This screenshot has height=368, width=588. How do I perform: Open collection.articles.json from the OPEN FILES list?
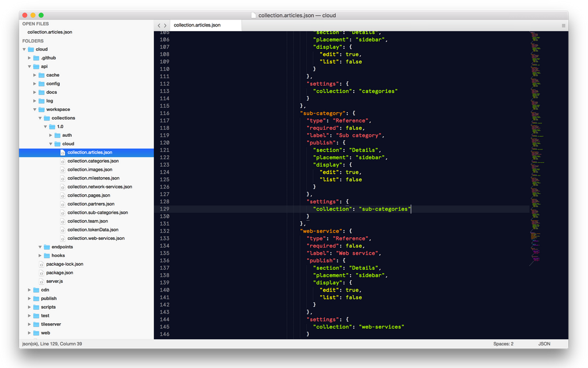pos(51,32)
